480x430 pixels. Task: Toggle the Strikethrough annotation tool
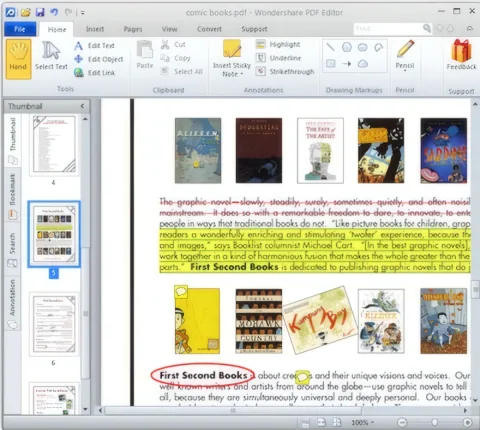(285, 71)
